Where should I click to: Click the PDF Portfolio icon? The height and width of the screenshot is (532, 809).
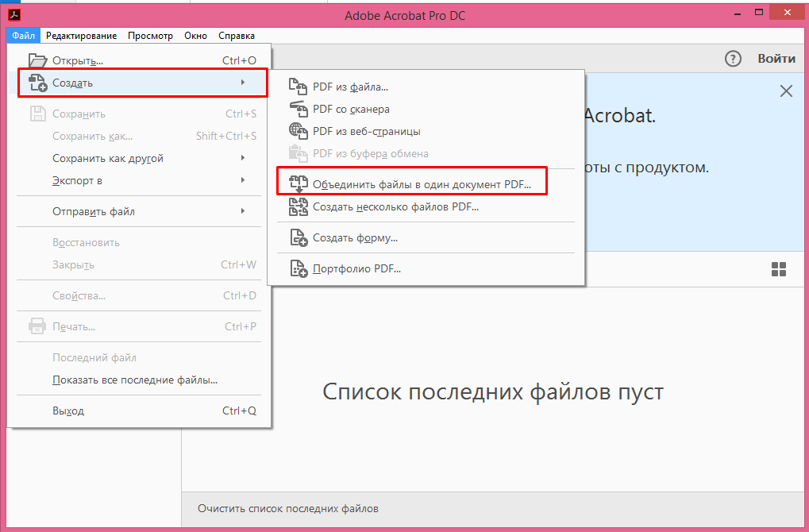[x=298, y=269]
